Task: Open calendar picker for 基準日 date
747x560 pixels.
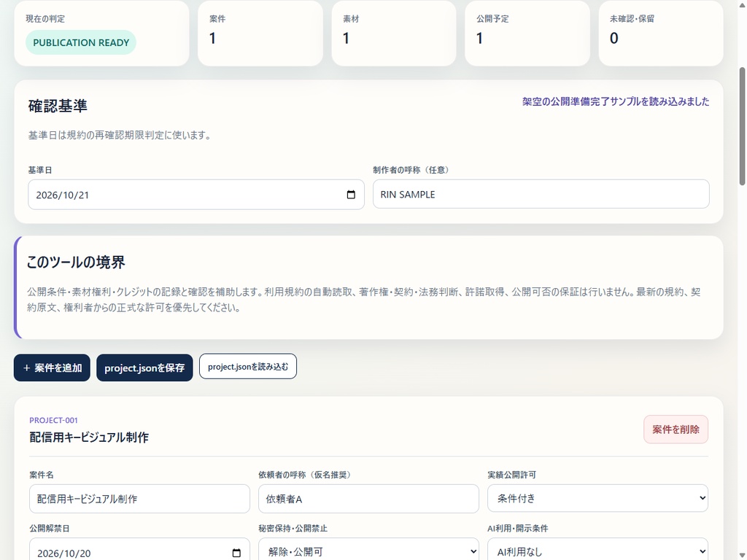Action: [x=351, y=194]
